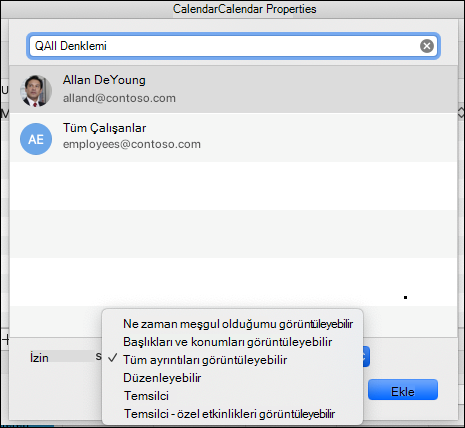The width and height of the screenshot is (465, 428).
Task: Select the Tüm Çalışanlar group result
Action: [x=233, y=137]
